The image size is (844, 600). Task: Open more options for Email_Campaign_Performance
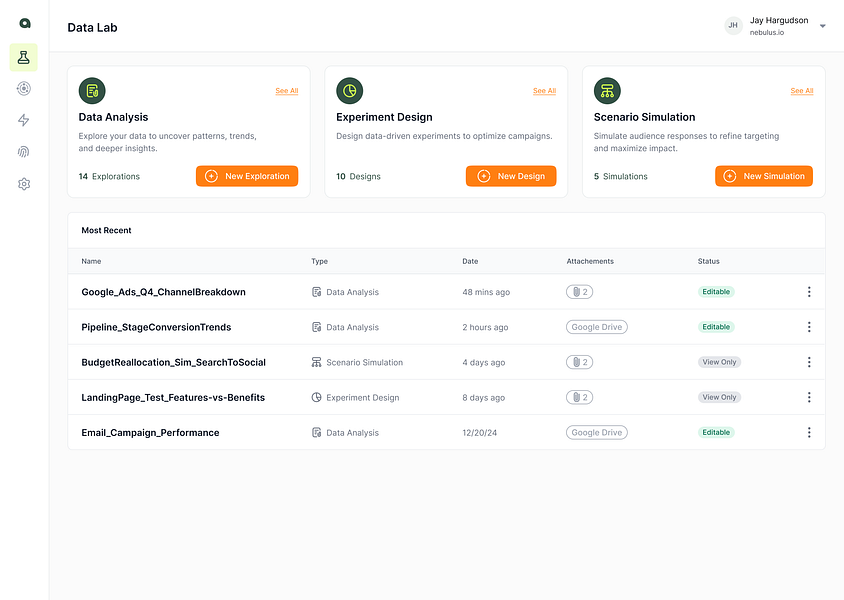tap(809, 433)
